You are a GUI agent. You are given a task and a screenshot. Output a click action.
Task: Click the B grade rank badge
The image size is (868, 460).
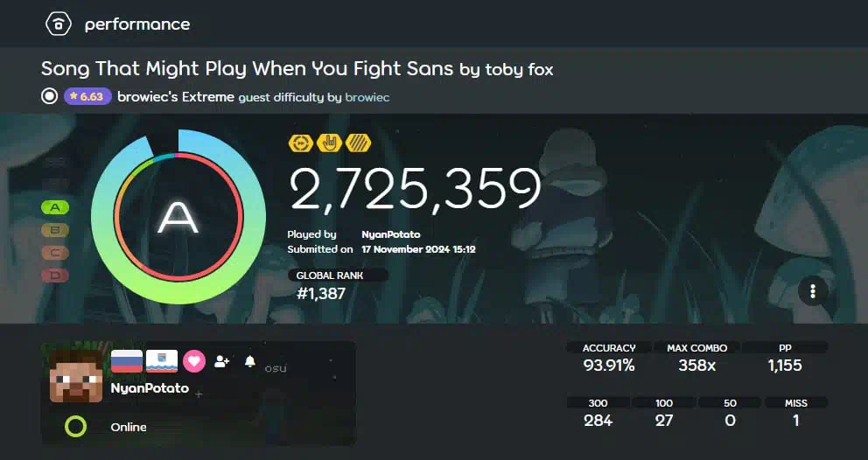[x=55, y=230]
